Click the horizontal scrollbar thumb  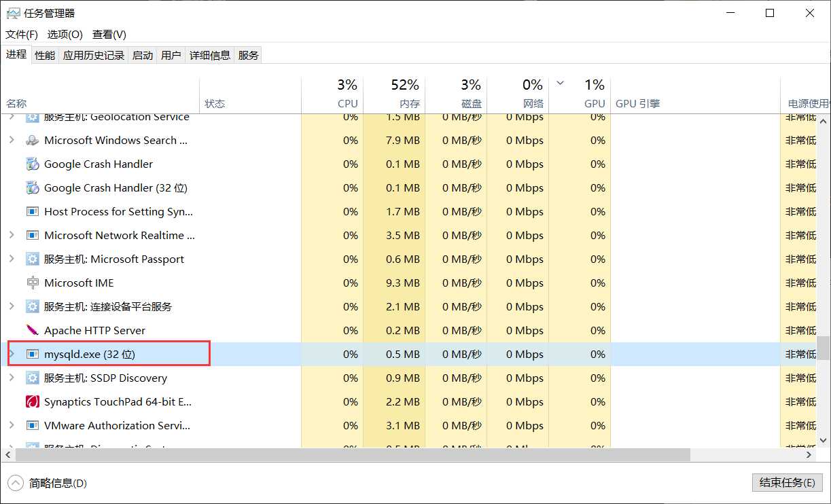pos(352,454)
